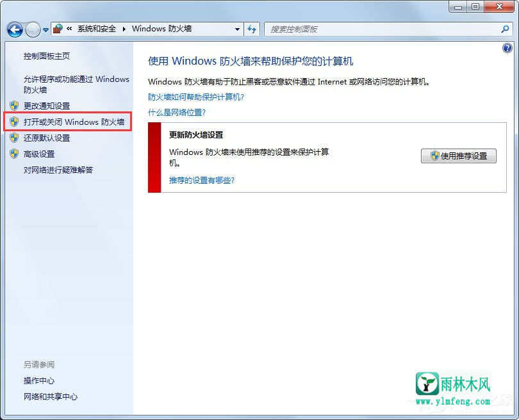Open 网络和共享中心
The image size is (519, 420).
click(x=51, y=396)
